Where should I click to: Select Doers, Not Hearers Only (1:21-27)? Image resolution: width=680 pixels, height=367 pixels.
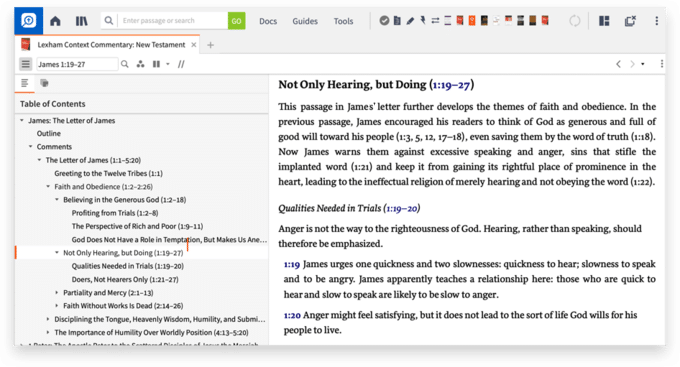coord(125,279)
